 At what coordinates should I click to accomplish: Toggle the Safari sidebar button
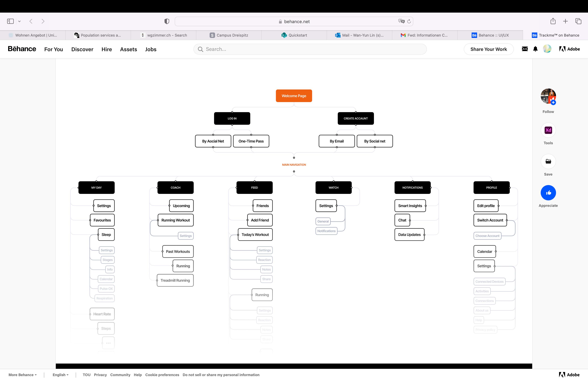coord(10,21)
